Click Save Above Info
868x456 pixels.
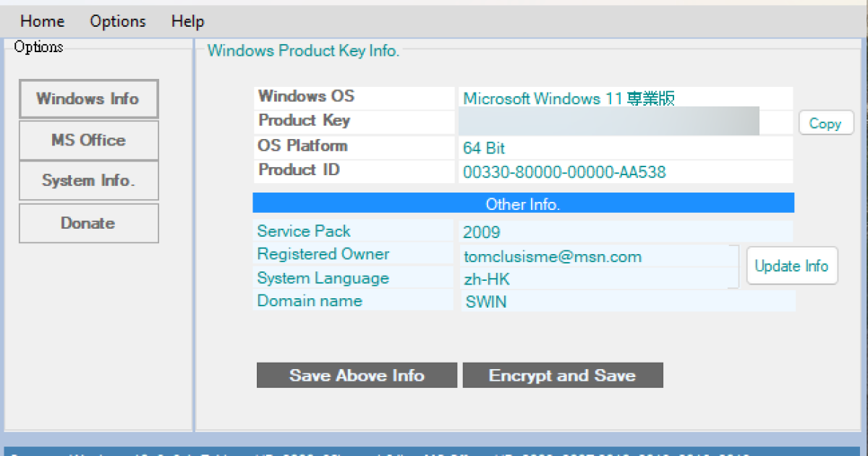pyautogui.click(x=356, y=375)
